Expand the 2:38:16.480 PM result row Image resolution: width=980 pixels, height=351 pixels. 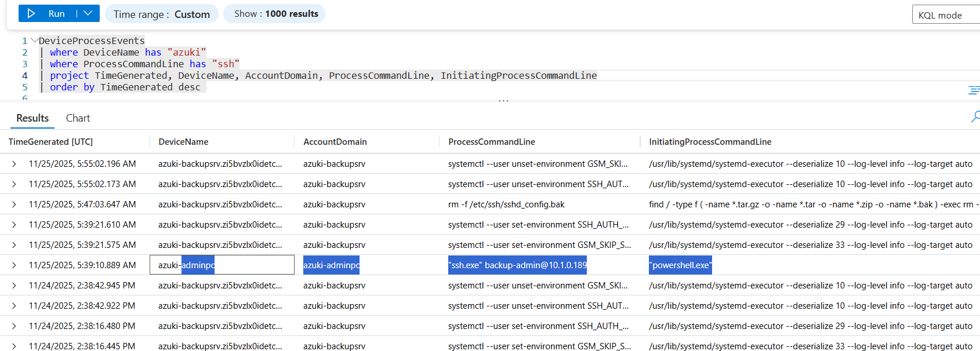[x=14, y=326]
